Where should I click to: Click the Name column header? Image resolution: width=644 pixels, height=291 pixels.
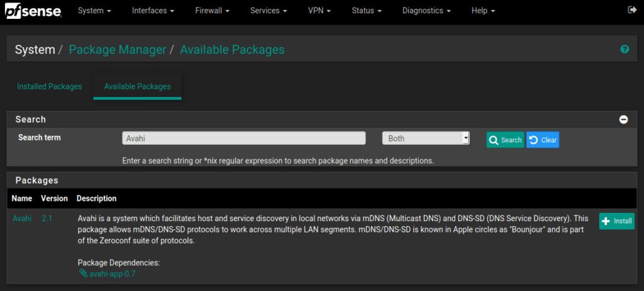[22, 198]
